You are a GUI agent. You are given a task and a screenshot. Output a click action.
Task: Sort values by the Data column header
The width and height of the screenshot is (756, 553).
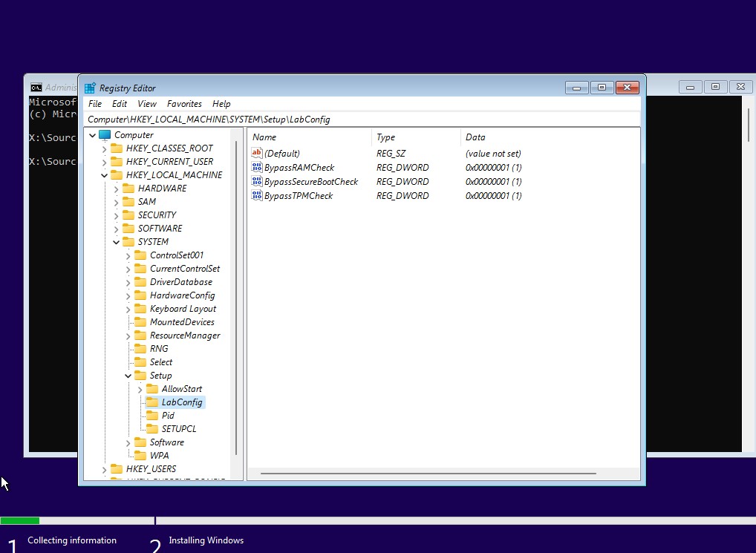(550, 137)
